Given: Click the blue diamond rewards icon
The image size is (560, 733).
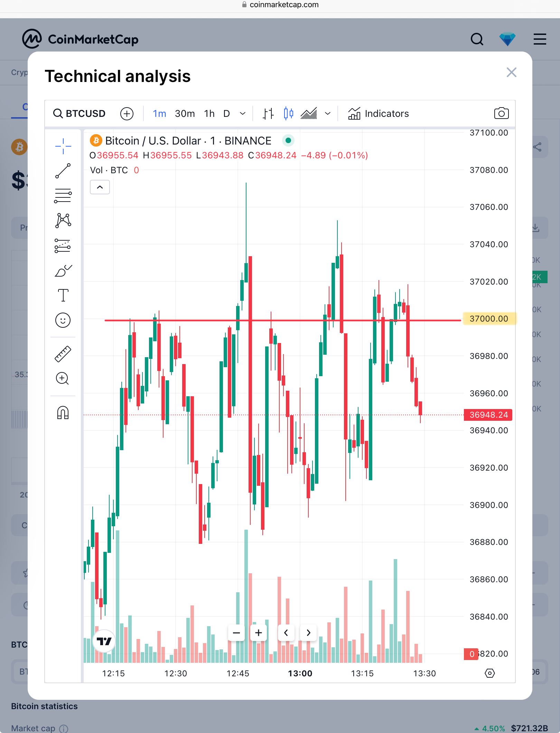Looking at the screenshot, I should (507, 39).
